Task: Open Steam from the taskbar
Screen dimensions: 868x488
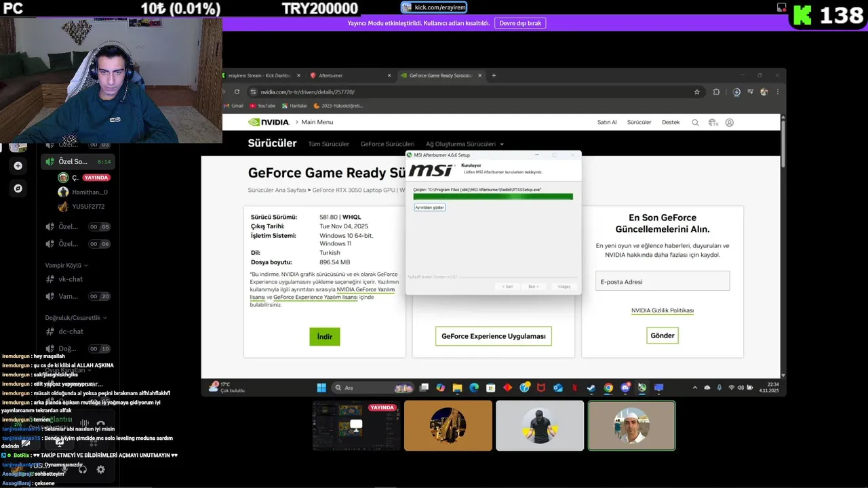Action: [591, 388]
